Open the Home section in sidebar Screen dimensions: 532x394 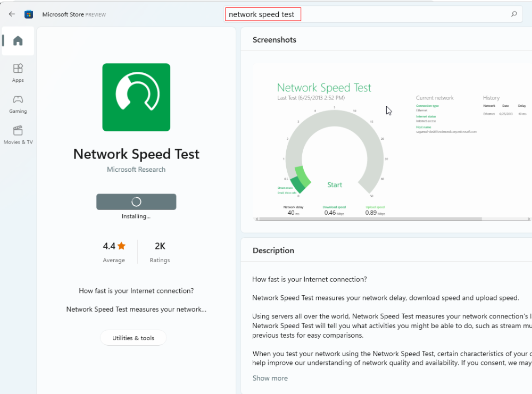18,41
